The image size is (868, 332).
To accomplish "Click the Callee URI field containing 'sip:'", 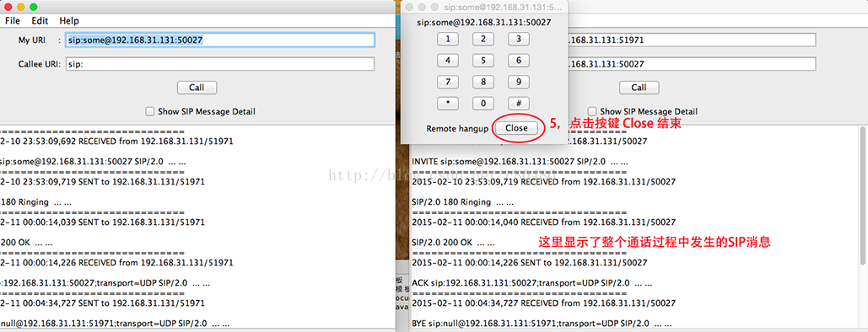I will click(x=220, y=64).
